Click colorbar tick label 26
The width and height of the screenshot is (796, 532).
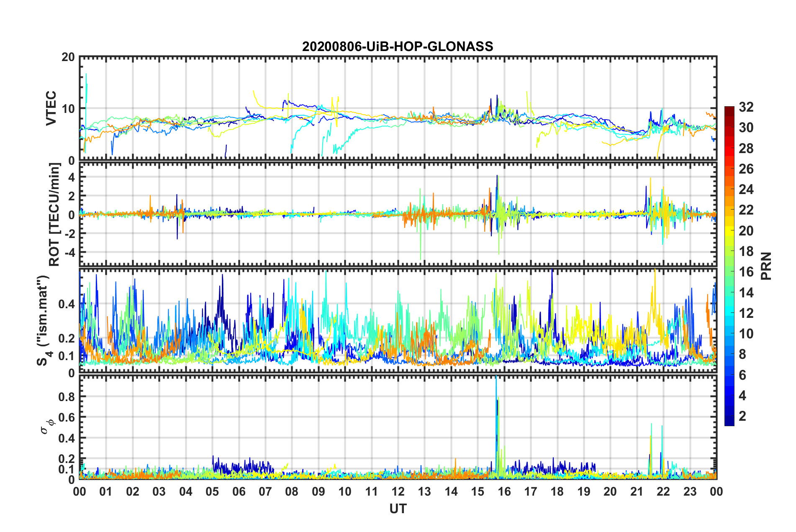click(746, 169)
